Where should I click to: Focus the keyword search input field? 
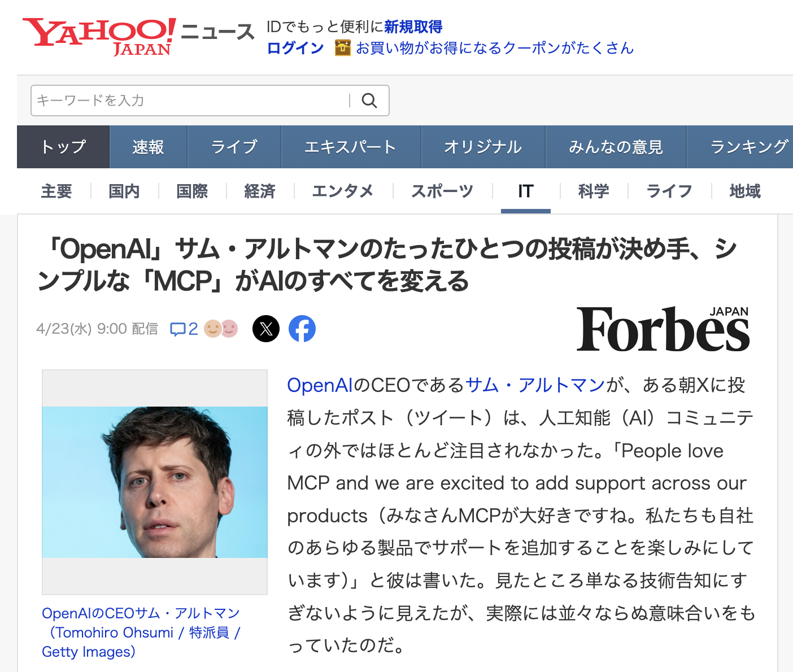click(191, 101)
